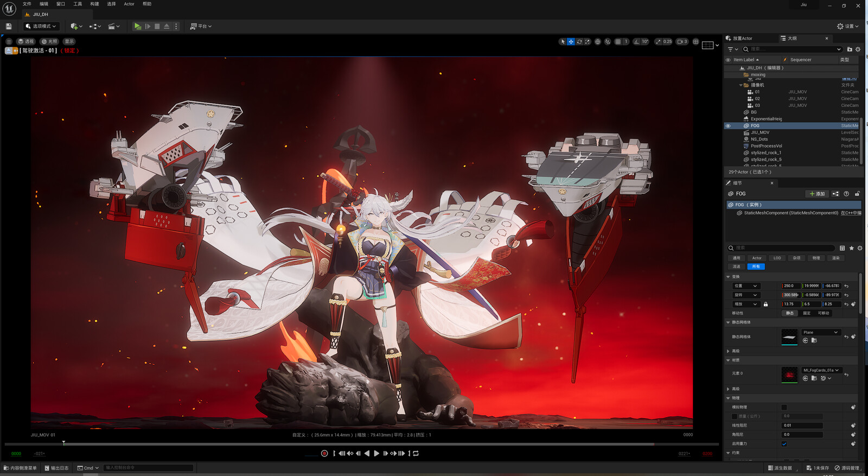Click the viewport layout grid icon
The width and height of the screenshot is (868, 476).
pyautogui.click(x=696, y=41)
